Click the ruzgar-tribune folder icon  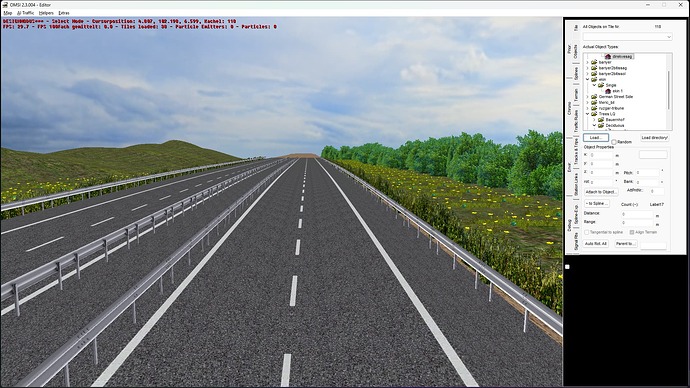coord(594,108)
